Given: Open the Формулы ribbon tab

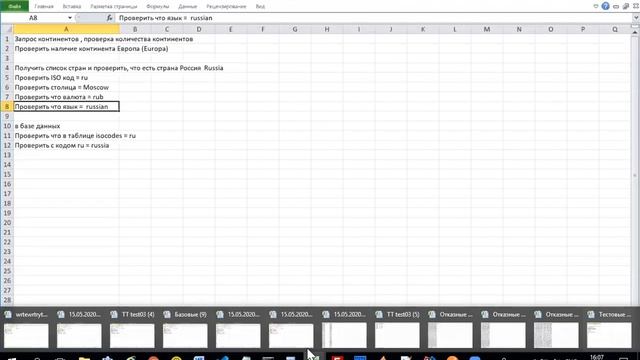Looking at the screenshot, I should tap(158, 7).
